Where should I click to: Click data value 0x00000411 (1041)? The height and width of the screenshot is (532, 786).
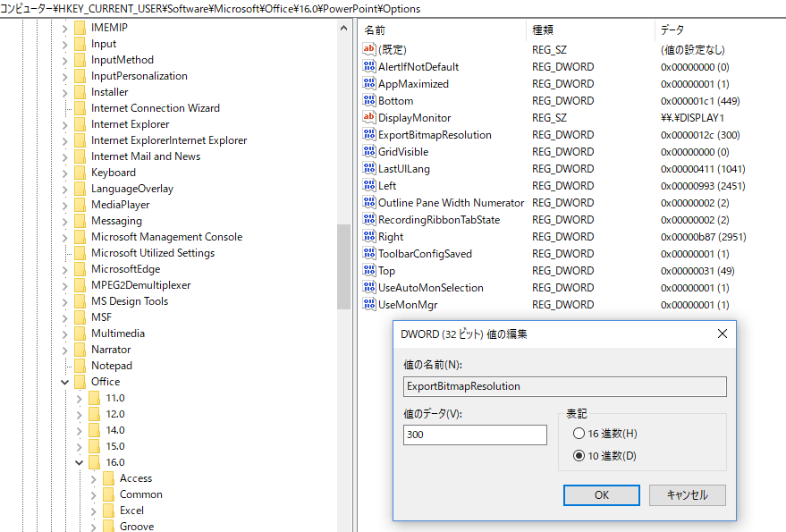point(703,169)
